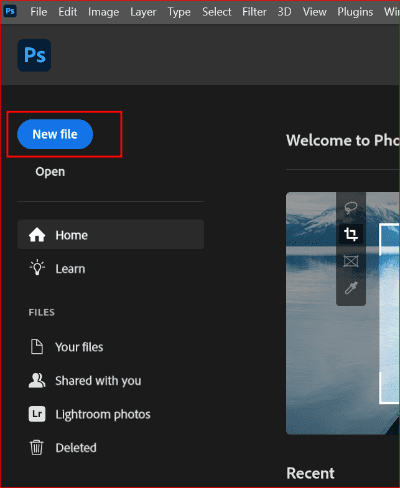Open the Image menu
The height and width of the screenshot is (488, 400).
click(103, 12)
